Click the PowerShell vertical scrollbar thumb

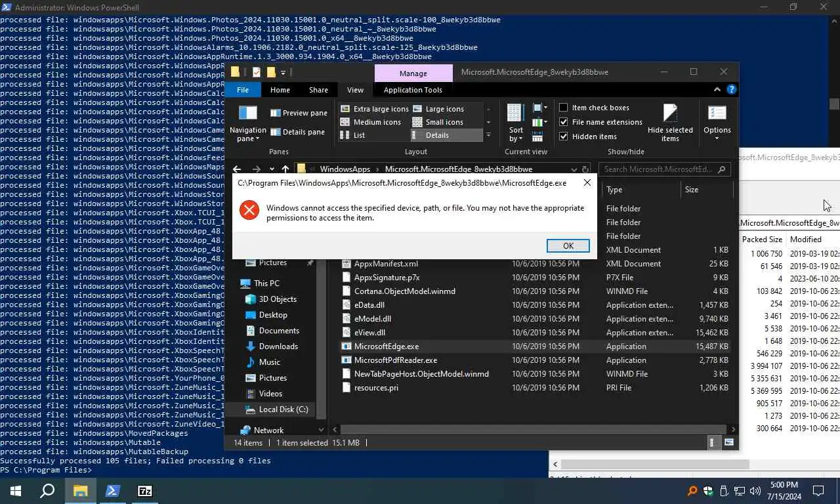(x=834, y=104)
